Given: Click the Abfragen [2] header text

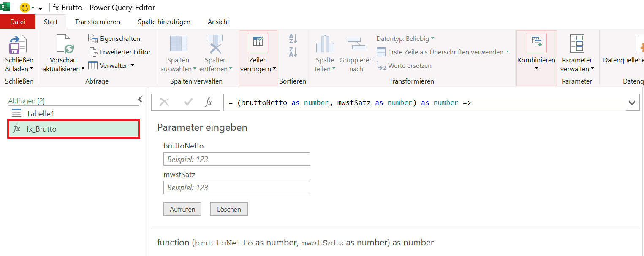Looking at the screenshot, I should (27, 101).
